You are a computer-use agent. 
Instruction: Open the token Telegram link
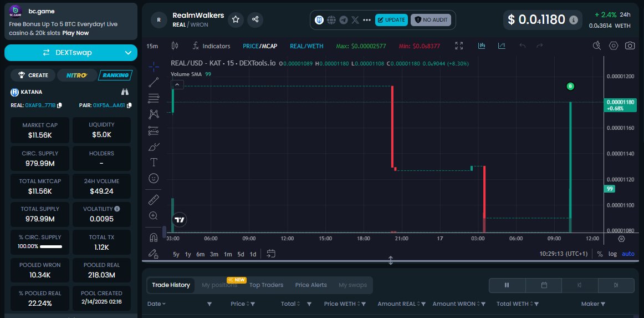pos(344,20)
